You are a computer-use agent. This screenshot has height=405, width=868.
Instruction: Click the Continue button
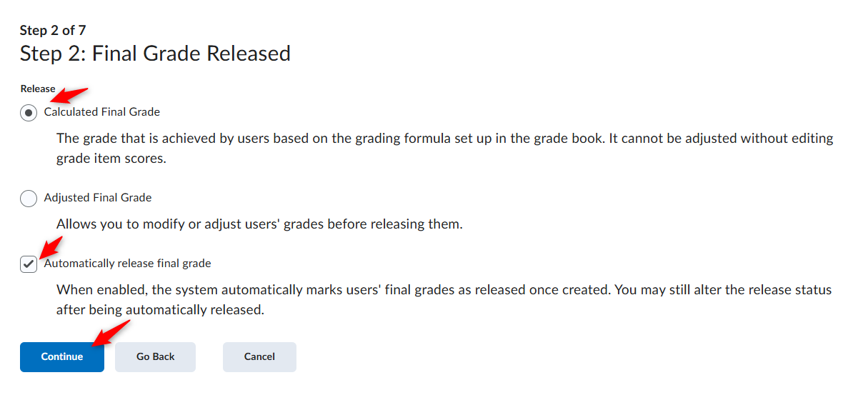point(62,357)
